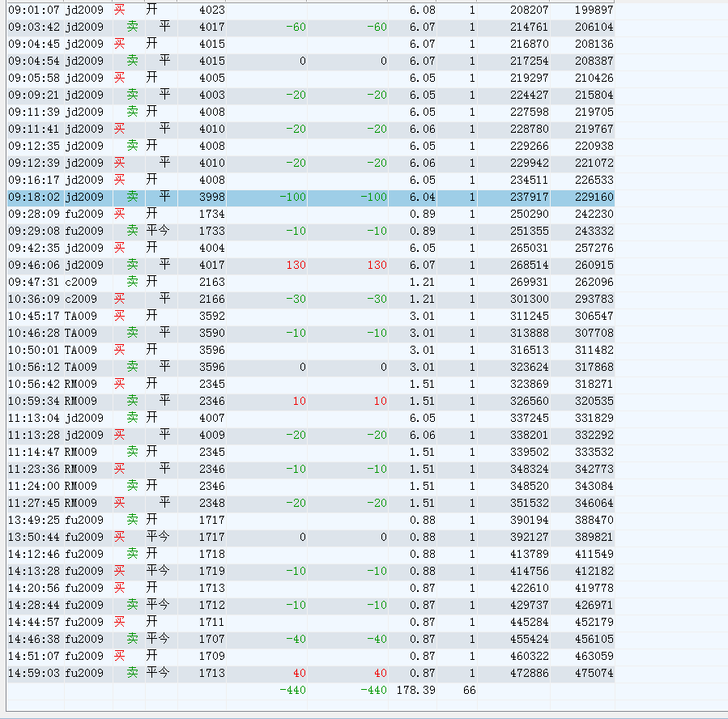Select the 09:47:31 c2009 row

pyautogui.click(x=311, y=283)
